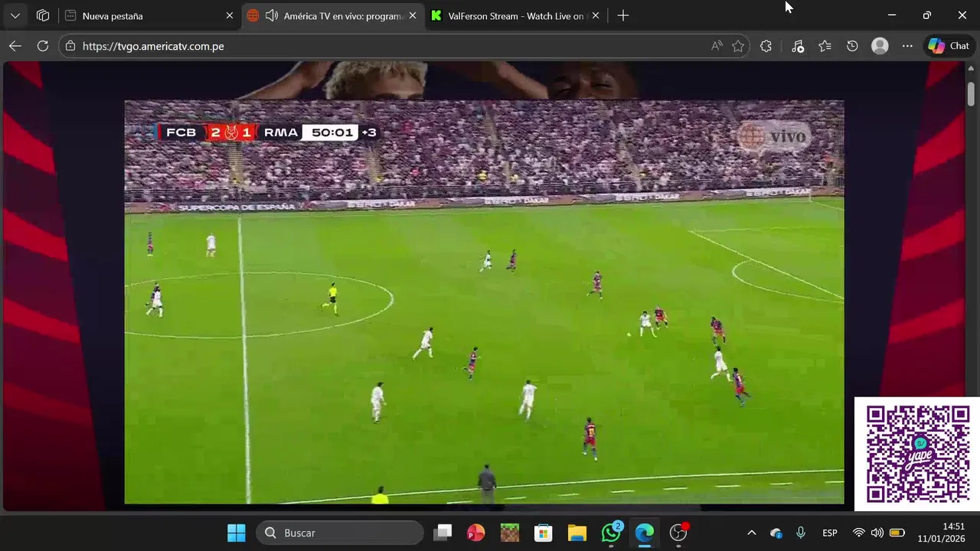Close the América TV en vivo tab
The width and height of the screenshot is (980, 551).
coord(412,15)
